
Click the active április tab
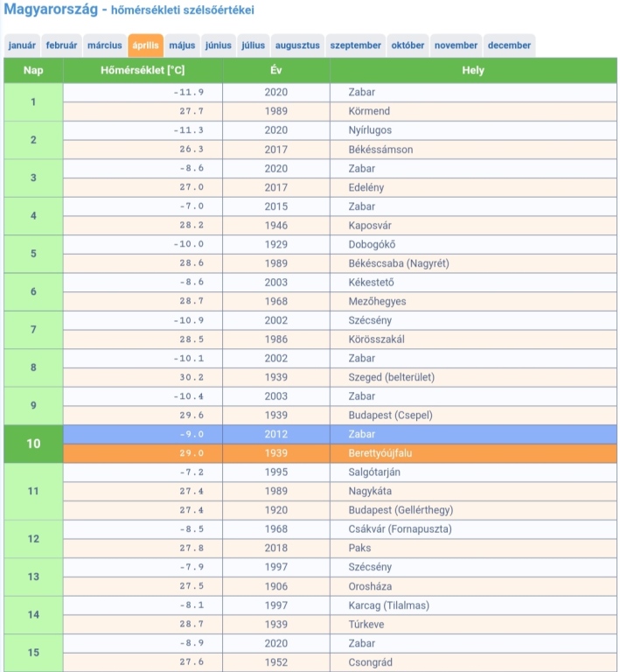click(146, 45)
